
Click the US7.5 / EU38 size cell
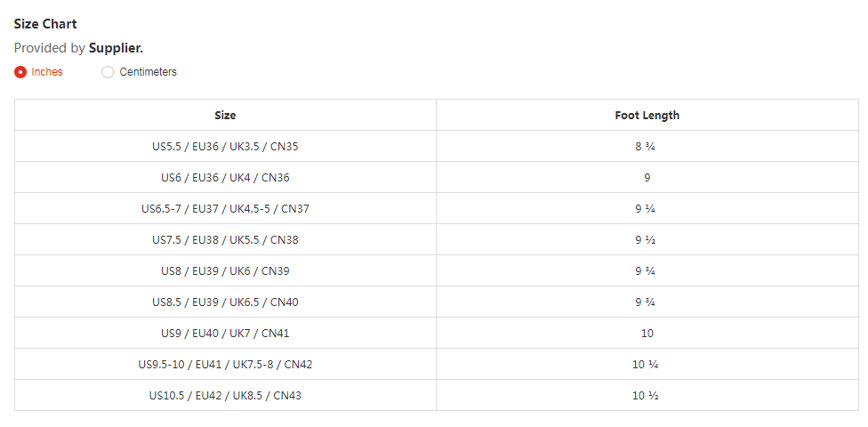tap(225, 240)
